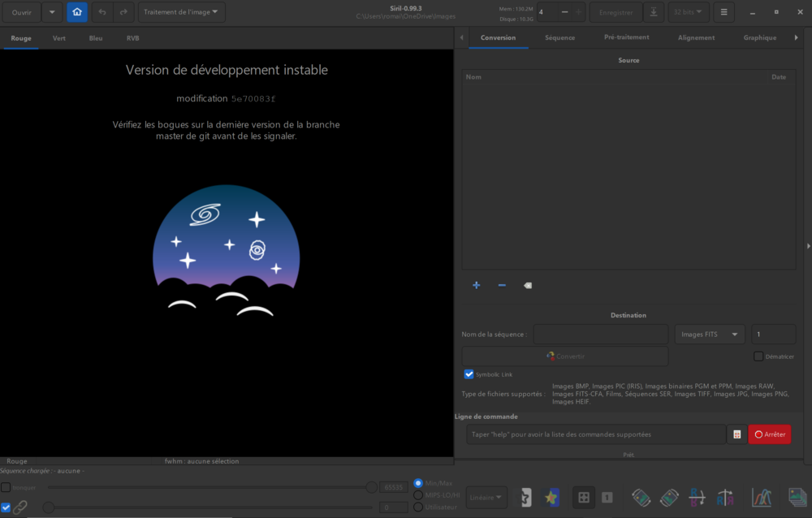812x518 pixels.
Task: Open the dropdown arrow next to Ouvrir
Action: click(x=52, y=12)
